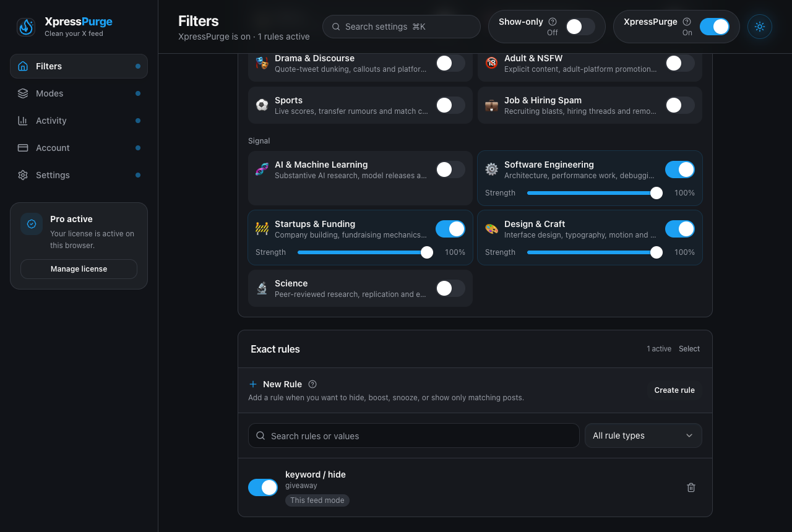Turn off the XpressPurge master toggle
Image resolution: width=792 pixels, height=532 pixels.
pyautogui.click(x=715, y=27)
